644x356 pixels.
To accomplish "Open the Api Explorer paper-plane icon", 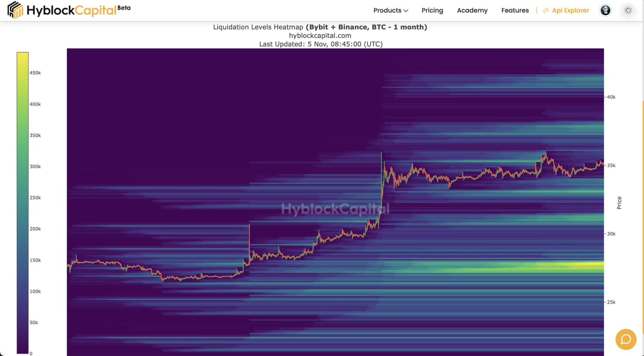I will click(x=545, y=10).
